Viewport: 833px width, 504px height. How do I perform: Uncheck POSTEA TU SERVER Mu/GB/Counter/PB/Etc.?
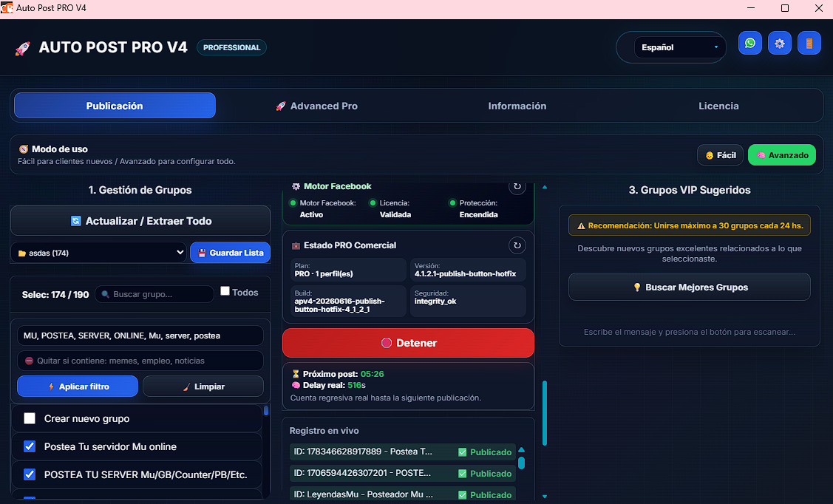30,474
